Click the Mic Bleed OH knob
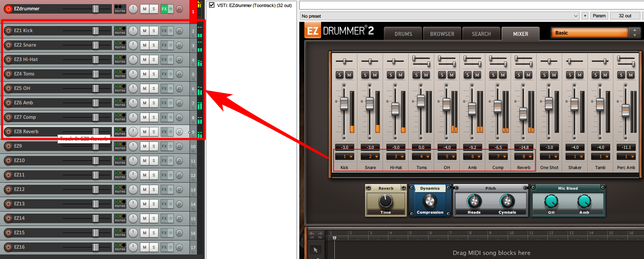 click(x=551, y=201)
